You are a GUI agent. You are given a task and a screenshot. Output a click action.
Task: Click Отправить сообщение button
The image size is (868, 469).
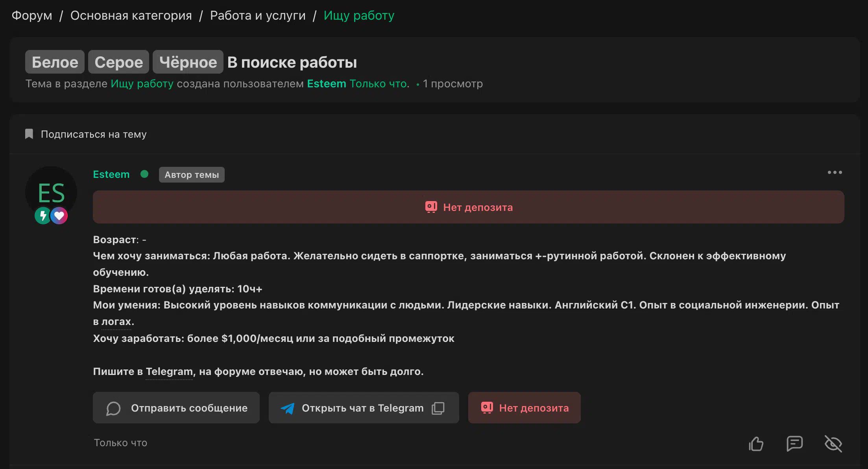pyautogui.click(x=176, y=408)
